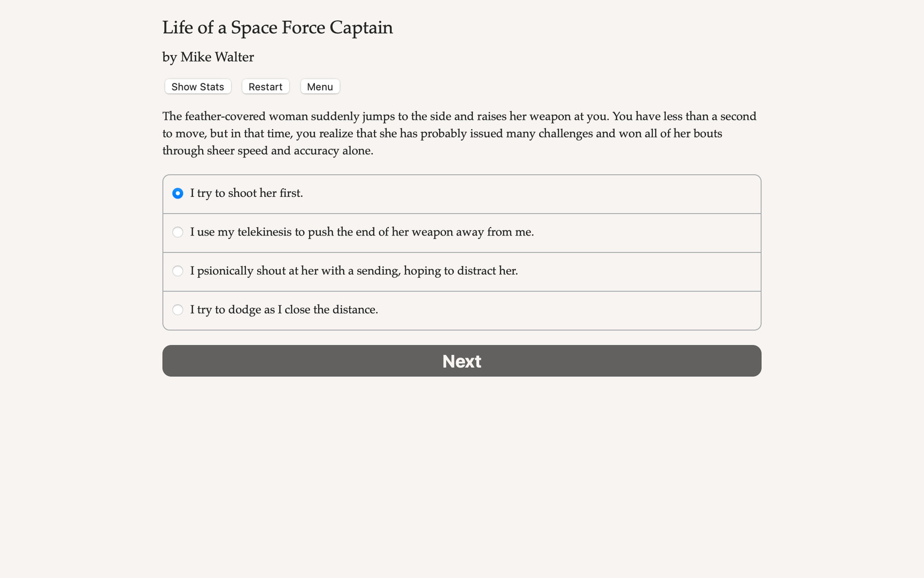Open Menu for game options
Viewport: 924px width, 578px height.
320,86
